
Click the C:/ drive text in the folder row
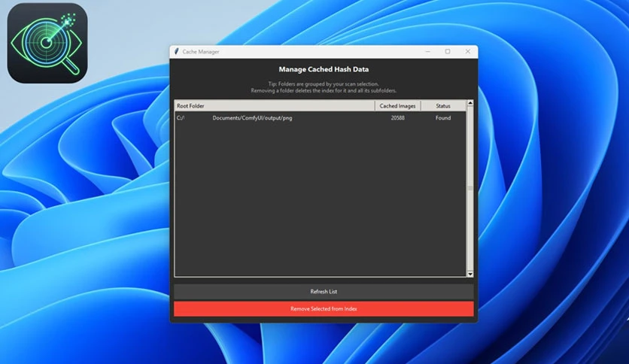[x=181, y=118]
